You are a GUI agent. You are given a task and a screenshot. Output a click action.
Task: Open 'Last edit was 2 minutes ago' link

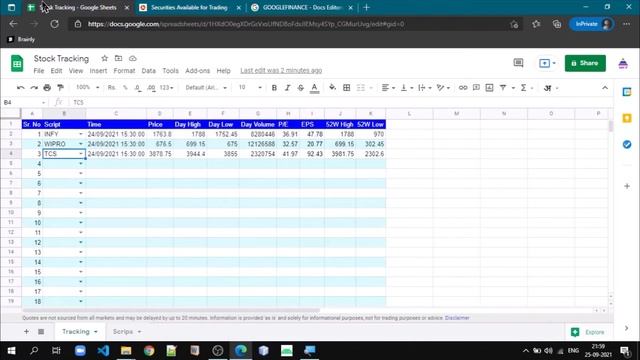coord(281,71)
